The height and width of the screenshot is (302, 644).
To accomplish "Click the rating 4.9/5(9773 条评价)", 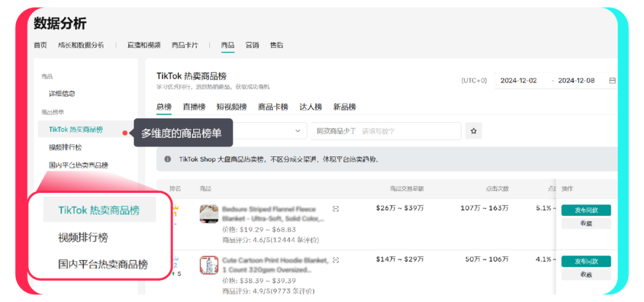I will pyautogui.click(x=268, y=291).
